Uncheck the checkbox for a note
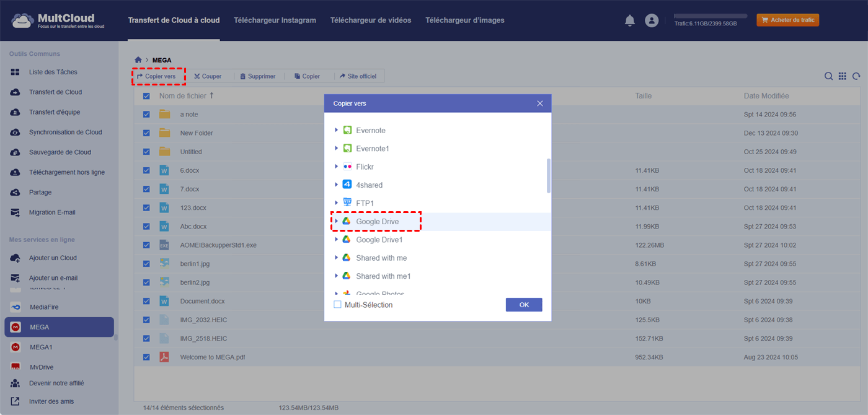Viewport: 868px width, 415px height. coord(146,115)
